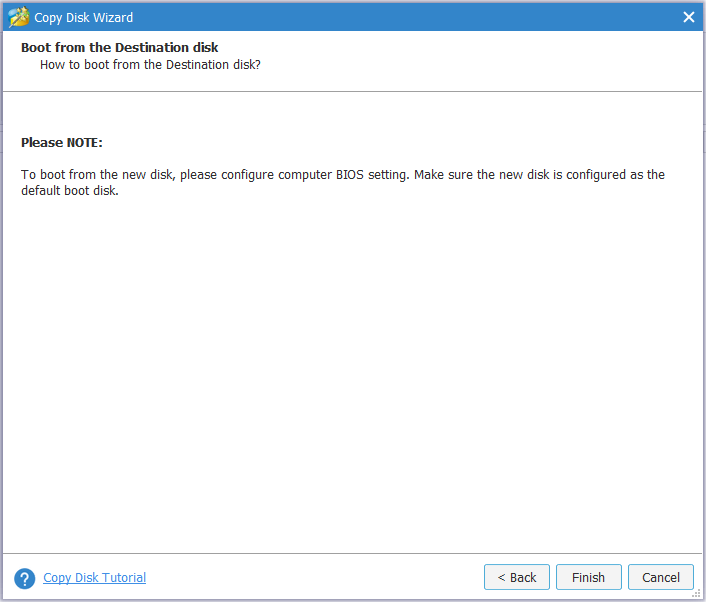
Task: Open the Copy Disk Tutorial link
Action: (x=95, y=577)
